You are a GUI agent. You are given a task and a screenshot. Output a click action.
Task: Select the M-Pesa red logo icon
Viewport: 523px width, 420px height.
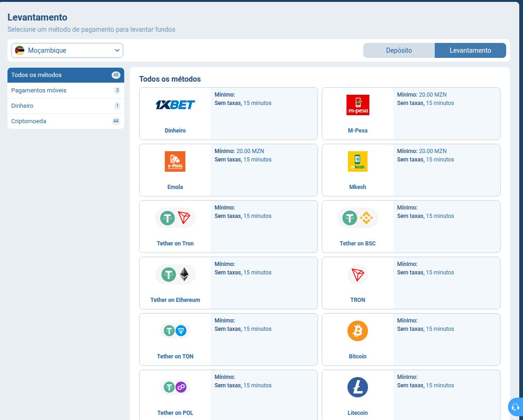(x=358, y=105)
